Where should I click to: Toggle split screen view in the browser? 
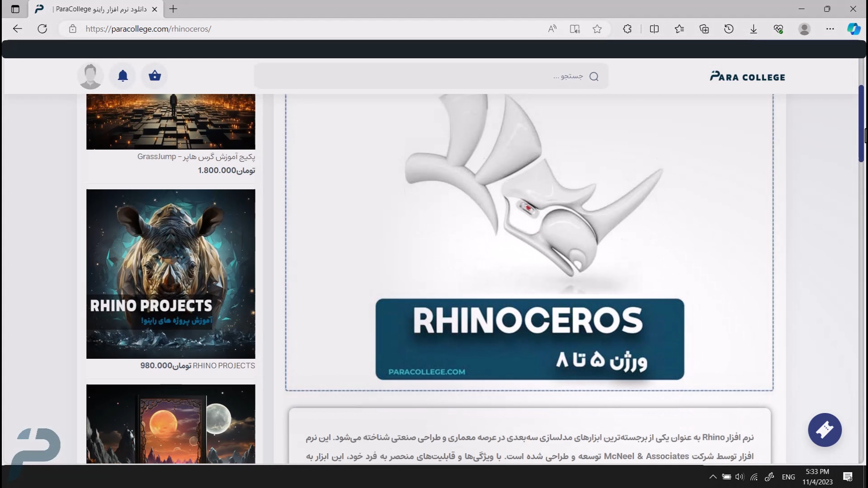pos(655,28)
